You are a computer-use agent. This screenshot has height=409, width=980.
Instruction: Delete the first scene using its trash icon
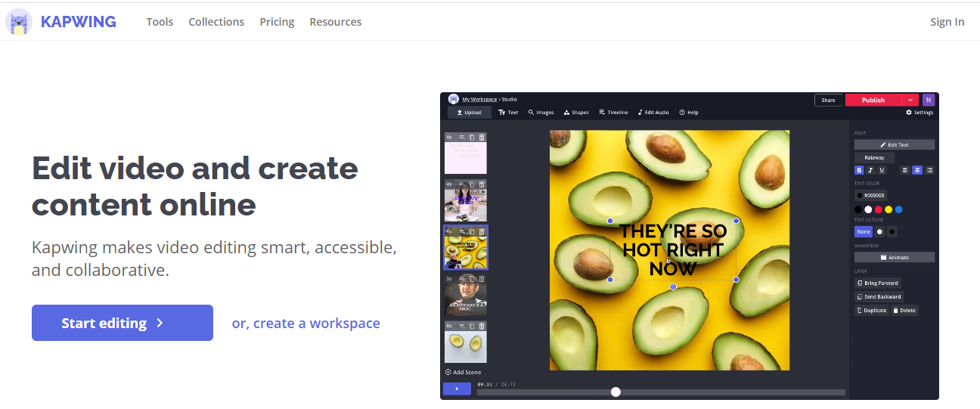pyautogui.click(x=482, y=137)
